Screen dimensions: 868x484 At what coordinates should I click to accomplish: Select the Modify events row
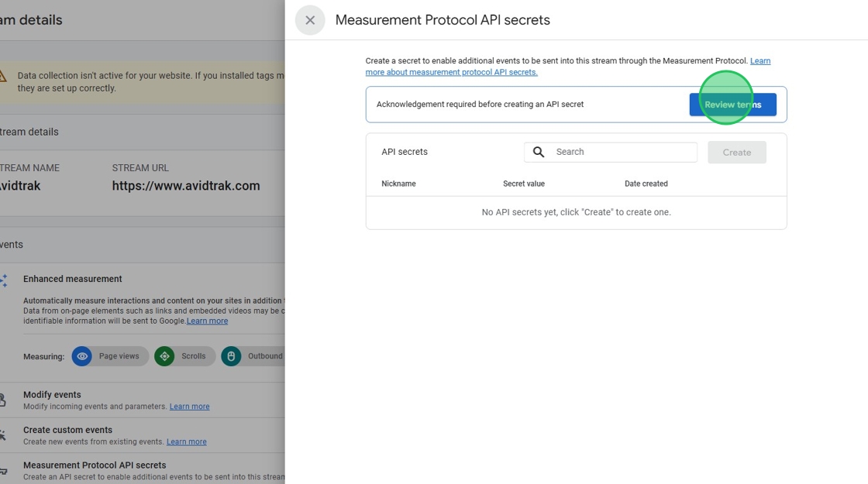point(143,400)
